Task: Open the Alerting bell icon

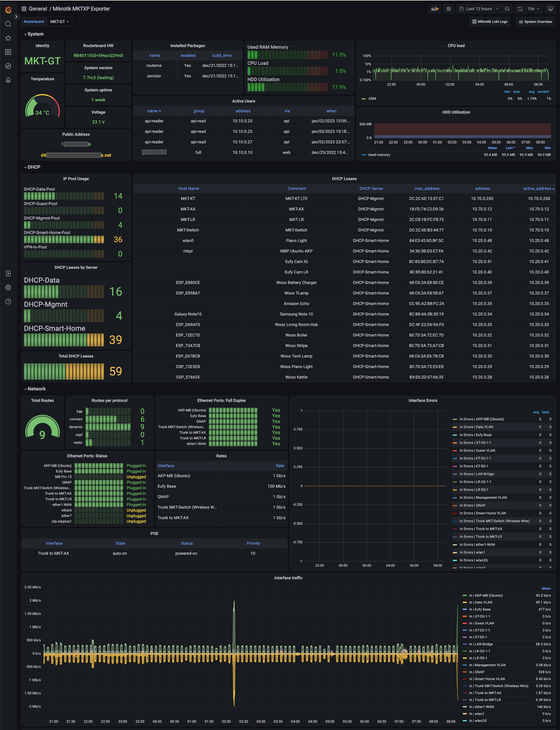Action: pyautogui.click(x=8, y=80)
